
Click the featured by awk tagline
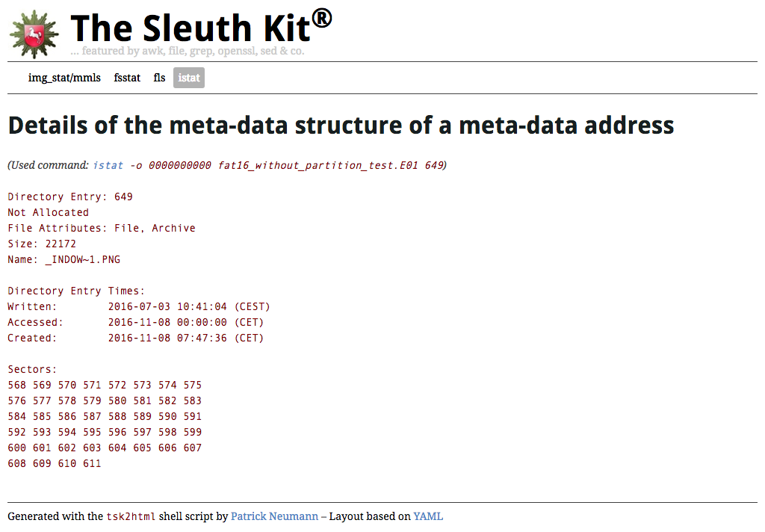tap(188, 51)
